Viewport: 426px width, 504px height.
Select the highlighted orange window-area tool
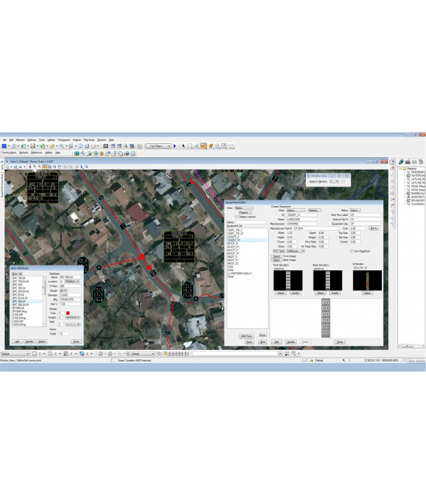[204, 146]
